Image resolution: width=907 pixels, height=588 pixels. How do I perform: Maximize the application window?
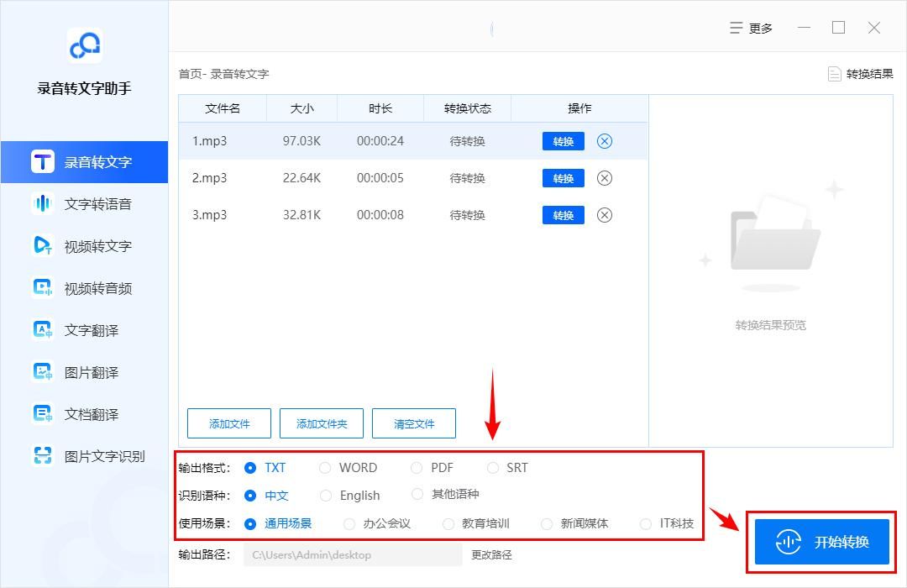[839, 27]
